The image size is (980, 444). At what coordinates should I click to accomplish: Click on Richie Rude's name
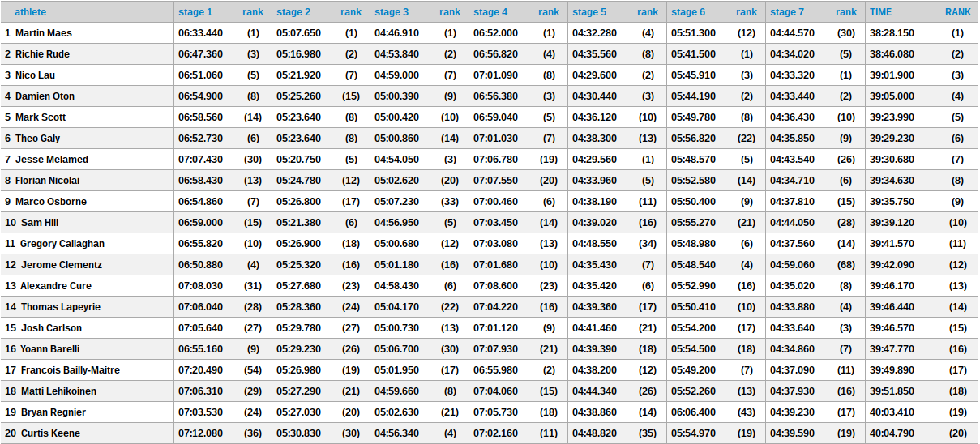(42, 54)
